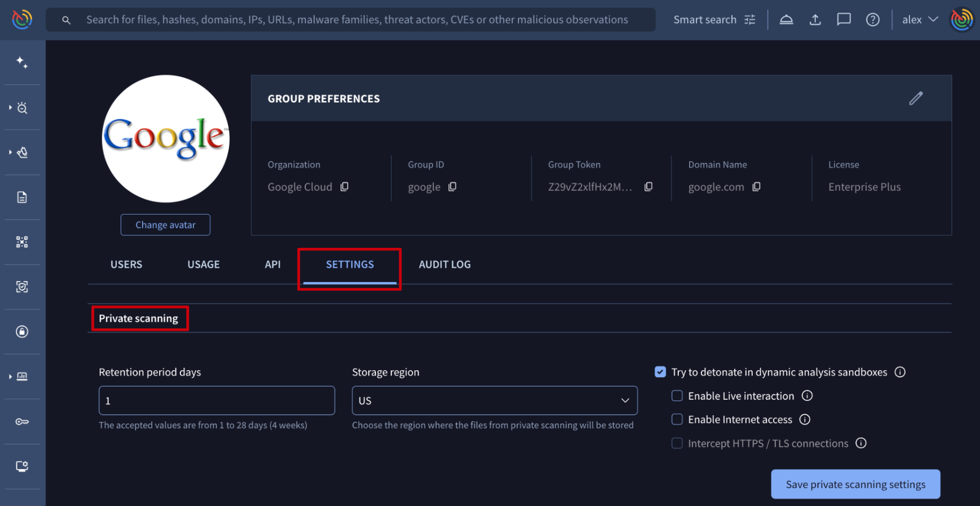The width and height of the screenshot is (980, 506).
Task: Click the Enterprise Plus license value
Action: tap(864, 187)
